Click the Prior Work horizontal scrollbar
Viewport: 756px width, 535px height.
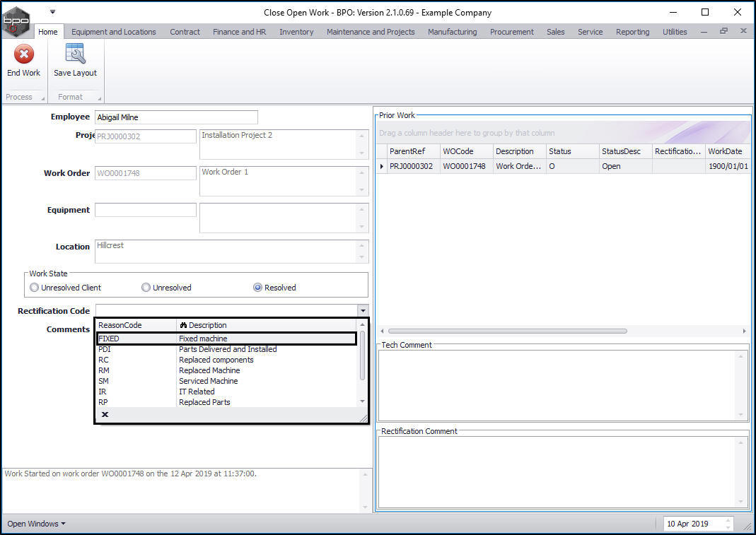click(508, 331)
